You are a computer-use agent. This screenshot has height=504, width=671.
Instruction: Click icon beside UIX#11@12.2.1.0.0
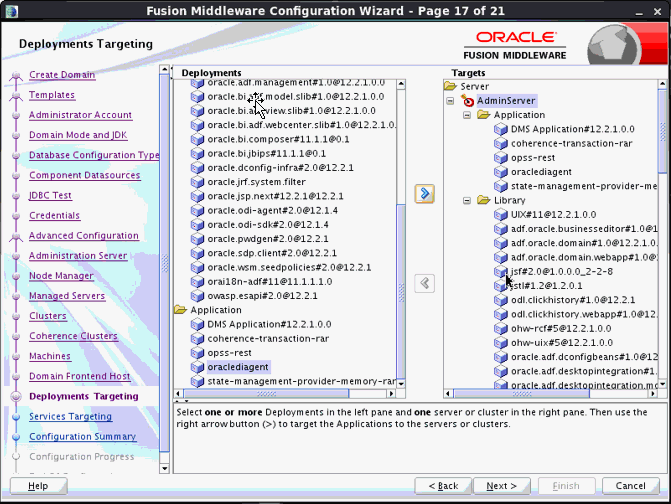point(501,215)
